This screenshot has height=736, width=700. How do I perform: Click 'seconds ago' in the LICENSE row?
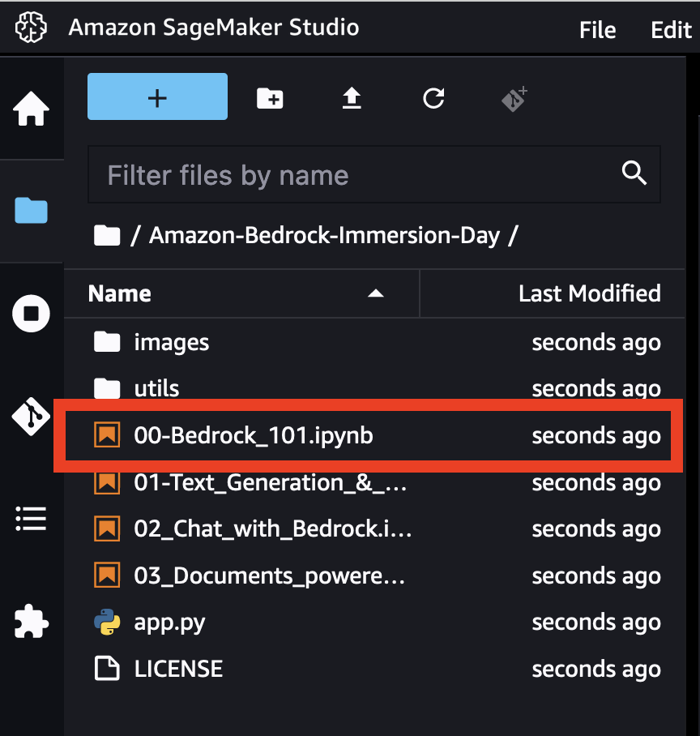pyautogui.click(x=596, y=670)
